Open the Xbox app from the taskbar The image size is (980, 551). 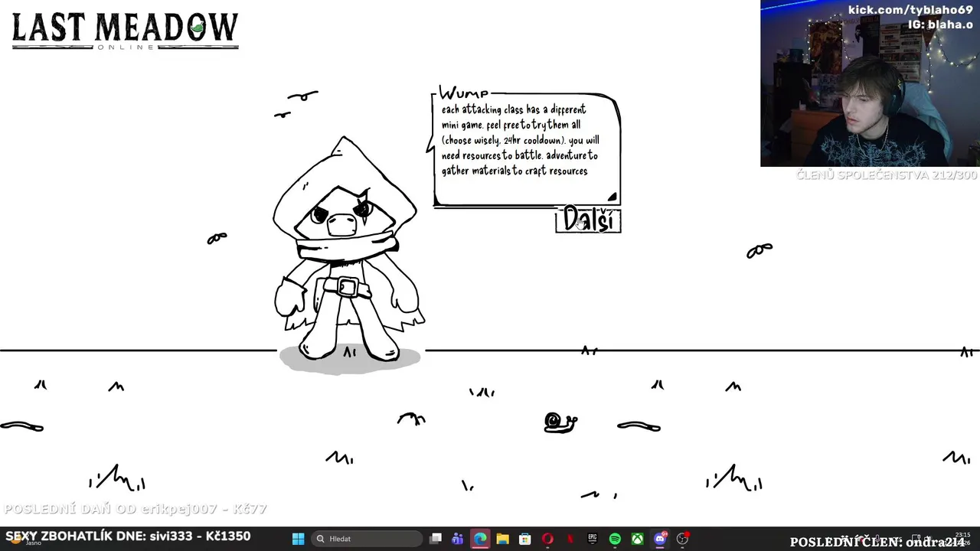pyautogui.click(x=637, y=539)
